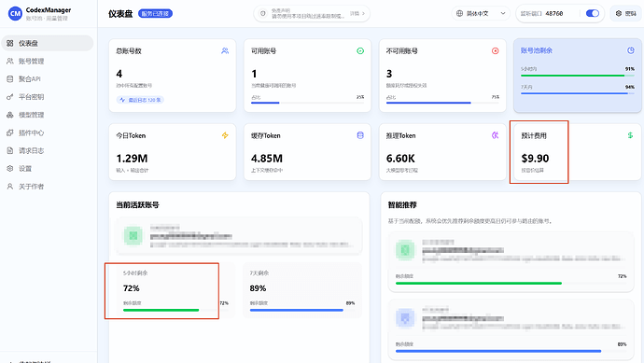Open the 仪表盘 sidebar item
Viewport: 644px width, 363px height.
tap(48, 43)
